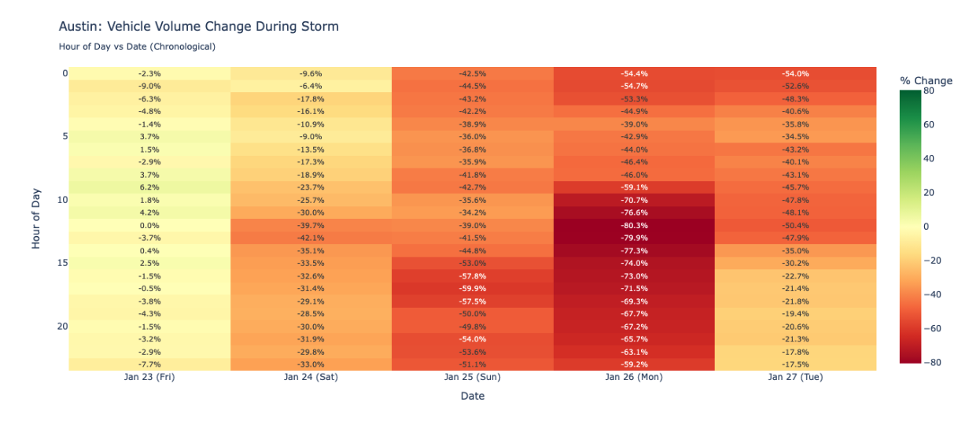Select the -2.3% cell at hour 0
The height and width of the screenshot is (421, 980).
point(149,73)
